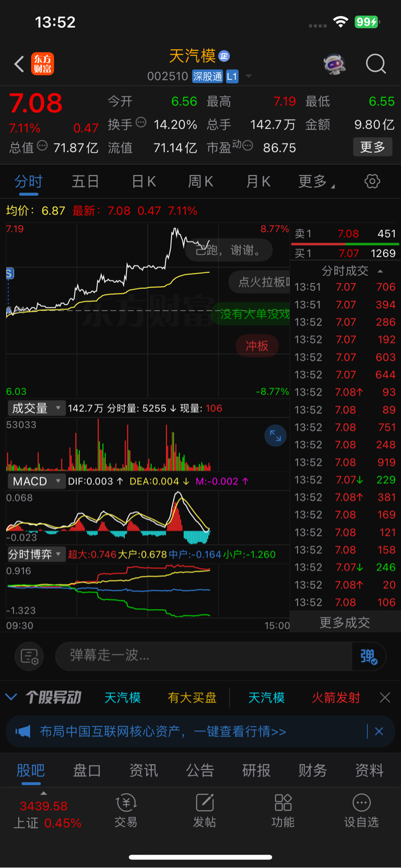Open the Eastmoney orange logo
Screen dimensions: 401x868
[x=43, y=64]
